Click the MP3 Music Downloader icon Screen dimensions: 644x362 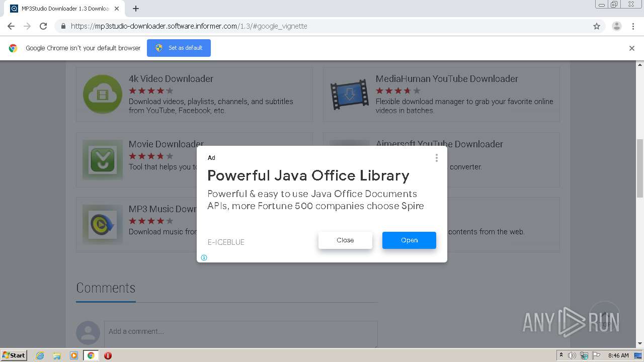point(103,224)
